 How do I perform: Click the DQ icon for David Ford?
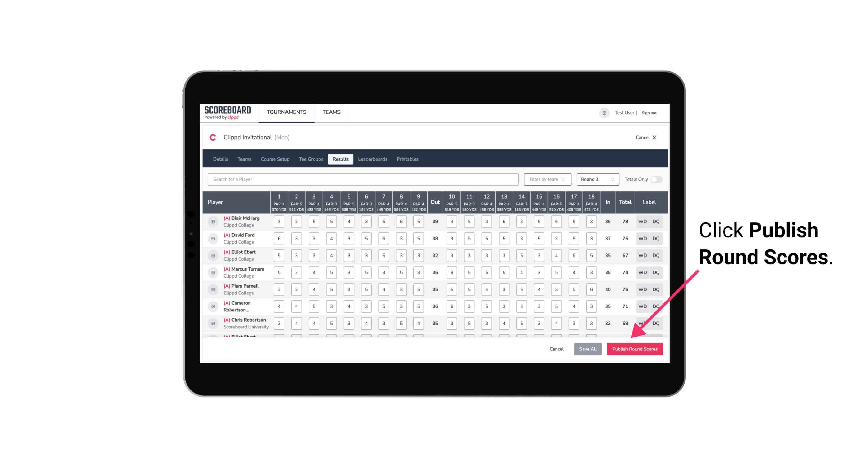656,239
